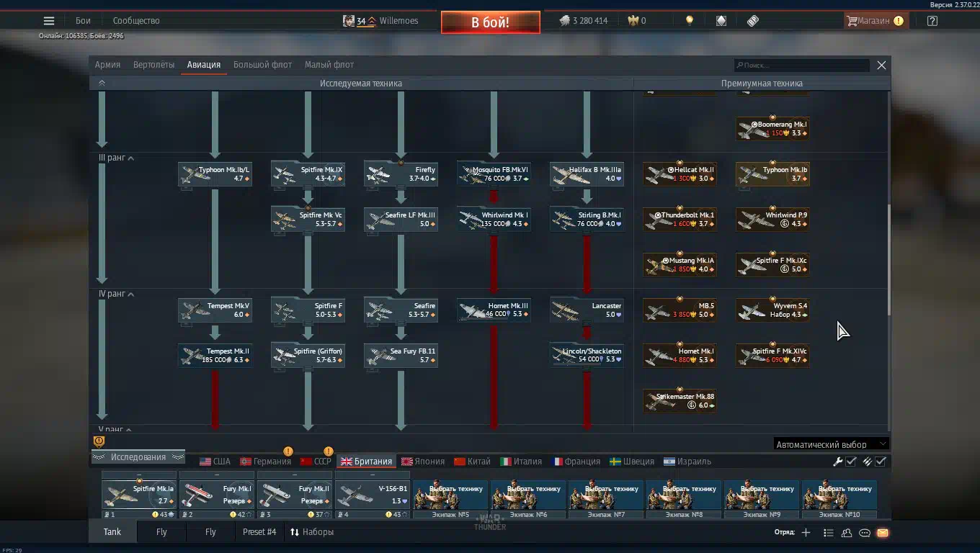Switch to the Вертолёты tab
980x553 pixels.
point(153,65)
